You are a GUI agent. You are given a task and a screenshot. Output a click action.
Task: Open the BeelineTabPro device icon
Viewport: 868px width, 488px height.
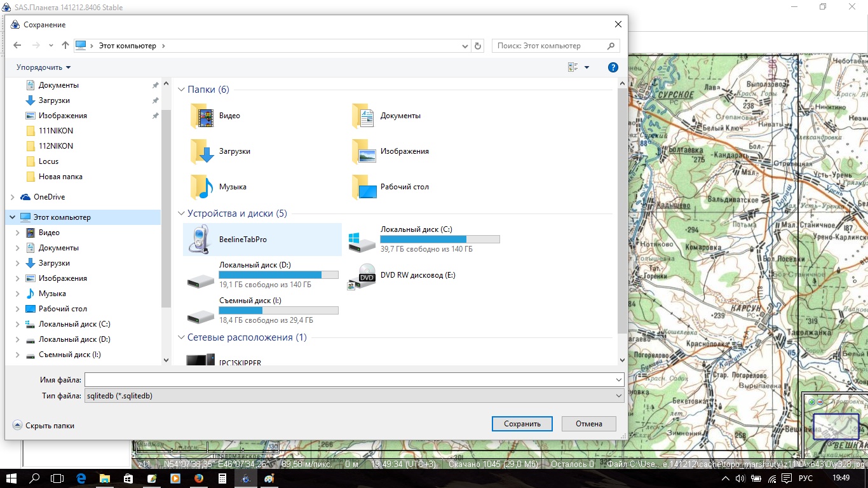point(200,240)
